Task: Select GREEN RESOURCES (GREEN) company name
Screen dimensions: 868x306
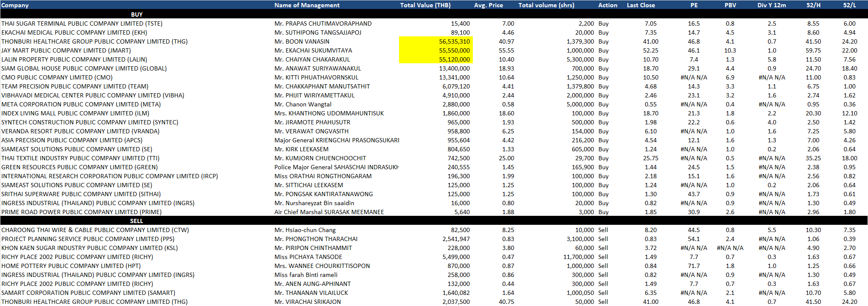Action: pyautogui.click(x=79, y=167)
